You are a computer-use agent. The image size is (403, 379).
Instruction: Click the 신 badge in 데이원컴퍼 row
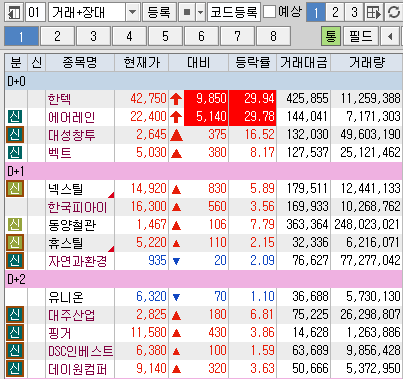tap(15, 369)
